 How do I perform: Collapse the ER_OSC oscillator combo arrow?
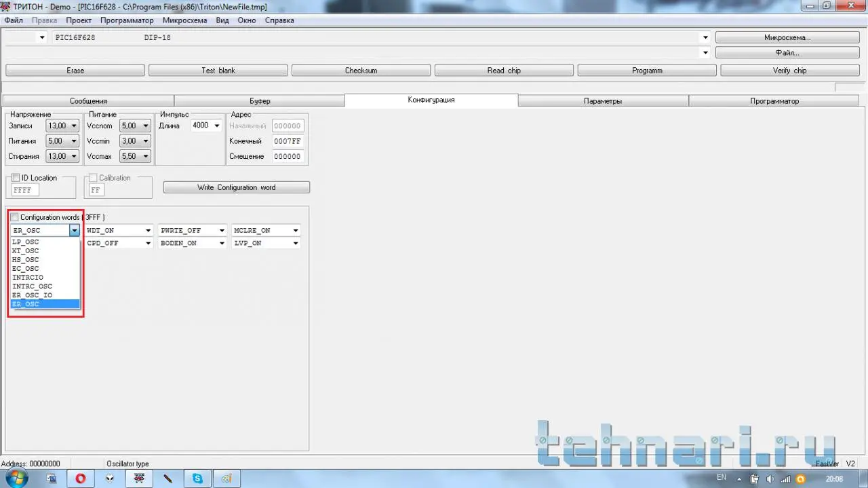[74, 230]
